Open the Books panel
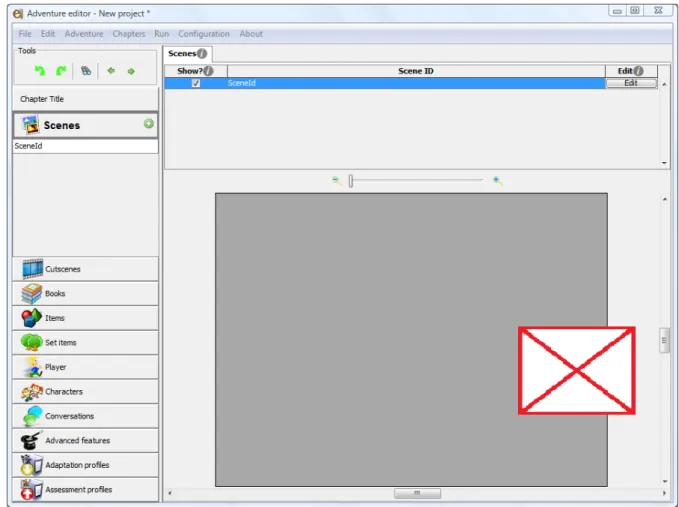The width and height of the screenshot is (679, 507). point(86,294)
